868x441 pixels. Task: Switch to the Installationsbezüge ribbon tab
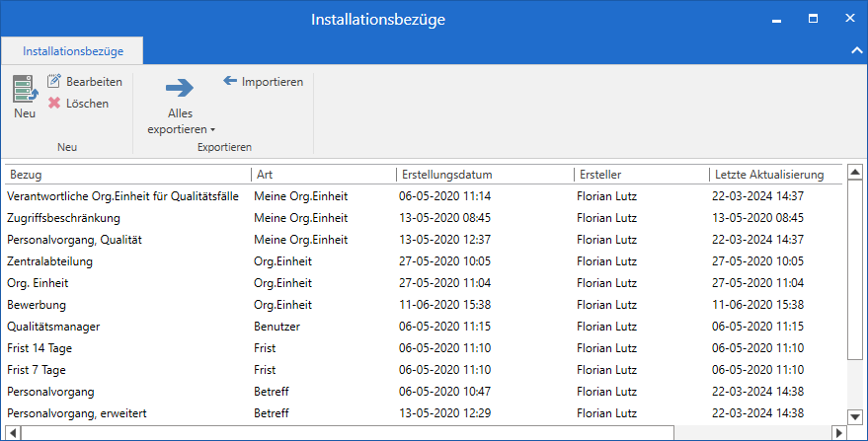point(72,49)
